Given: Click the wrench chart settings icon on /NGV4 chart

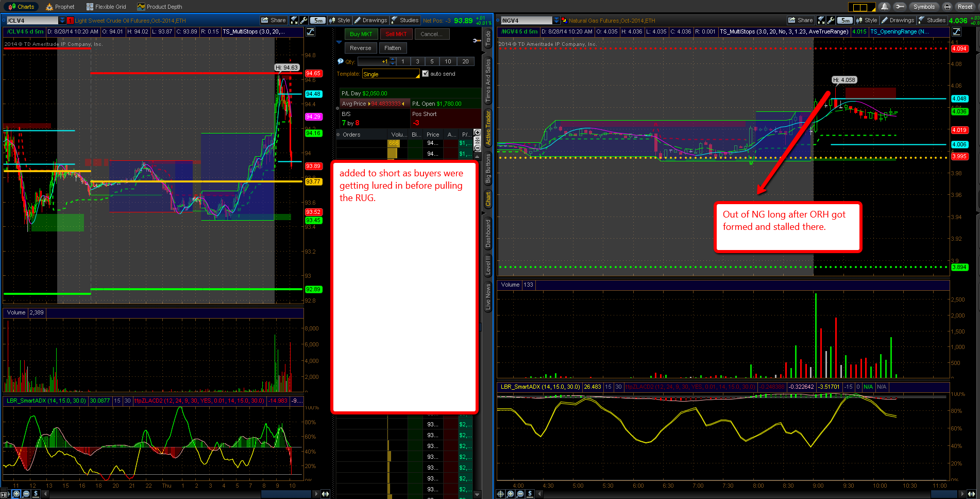Looking at the screenshot, I should (x=831, y=20).
